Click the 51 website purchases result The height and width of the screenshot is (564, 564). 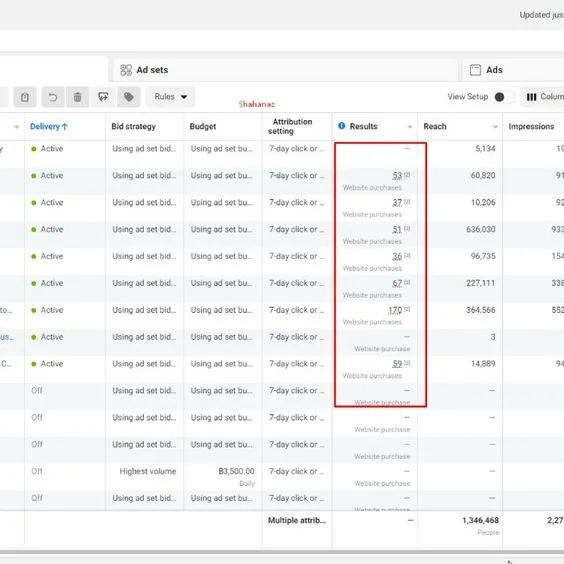tap(397, 229)
